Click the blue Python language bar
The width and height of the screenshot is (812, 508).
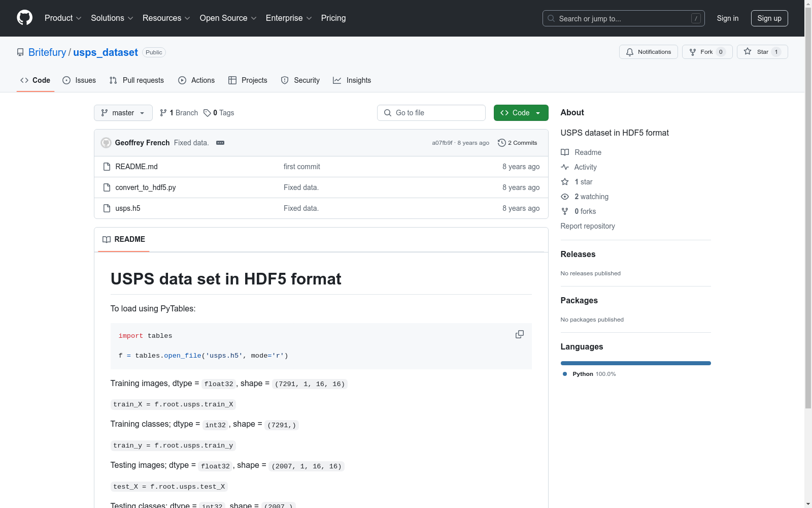[636, 363]
